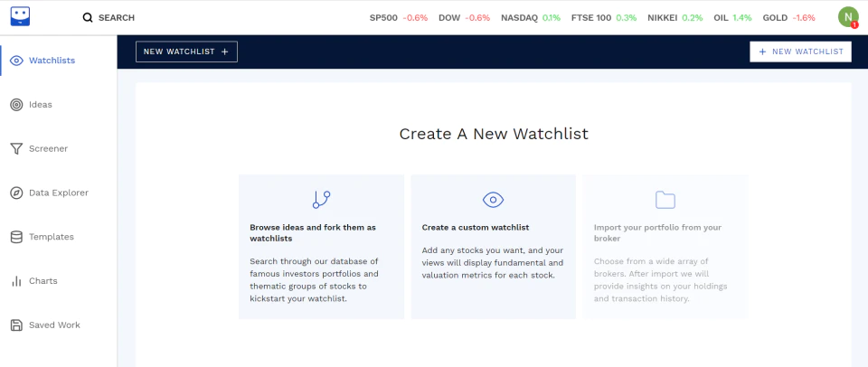Click the 'Create A New Watchlist' heading
The image size is (868, 367).
pos(494,134)
